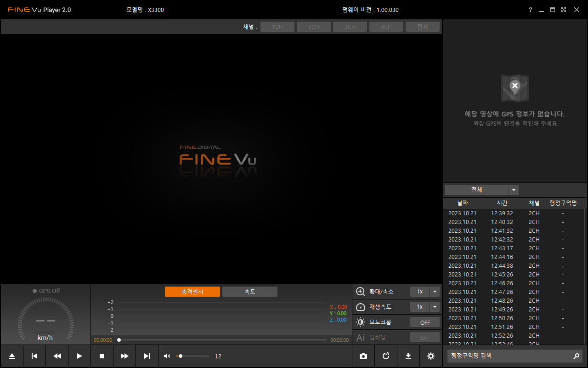Viewport: 588px width, 368px height.
Task: Click the zoom magnifier icon beside 확대/축소
Action: [x=361, y=292]
